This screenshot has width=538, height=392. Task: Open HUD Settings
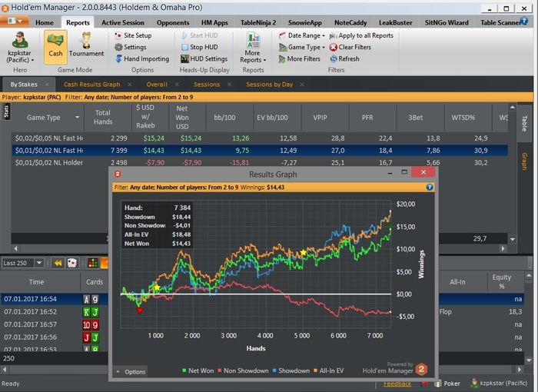(204, 58)
